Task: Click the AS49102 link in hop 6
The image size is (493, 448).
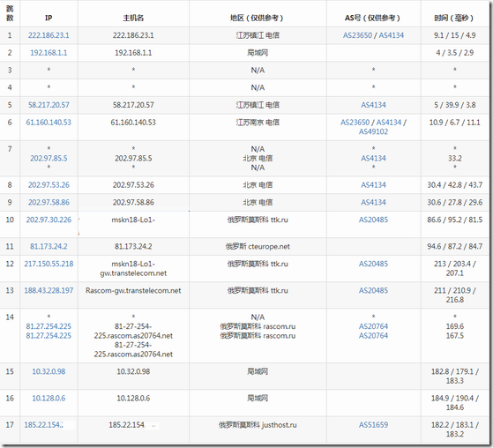Action: click(374, 131)
